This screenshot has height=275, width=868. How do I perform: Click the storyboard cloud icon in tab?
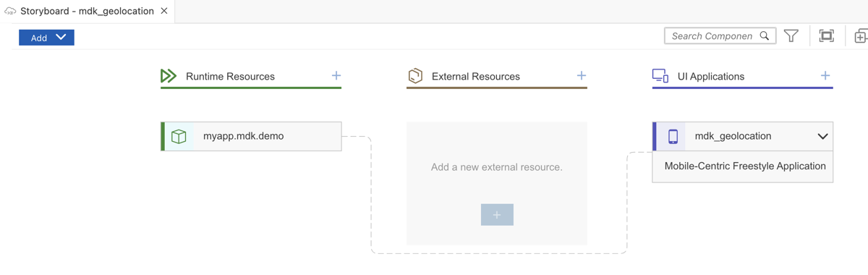click(x=10, y=11)
